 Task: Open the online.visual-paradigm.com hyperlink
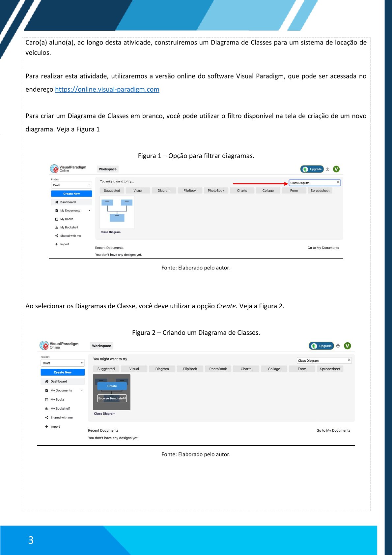[x=107, y=89]
